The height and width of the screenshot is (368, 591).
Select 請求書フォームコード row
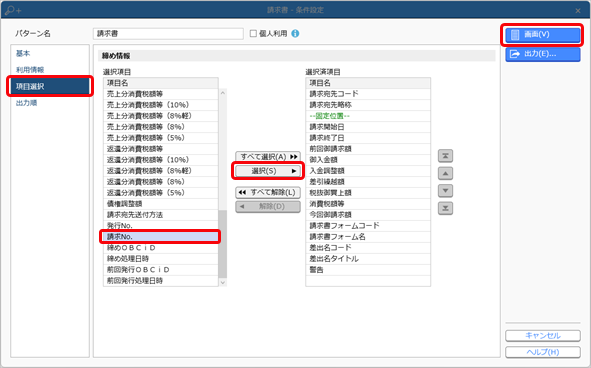click(x=368, y=225)
